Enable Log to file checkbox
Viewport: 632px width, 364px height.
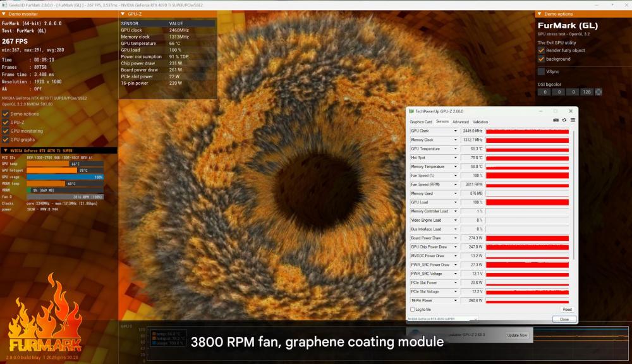point(413,309)
